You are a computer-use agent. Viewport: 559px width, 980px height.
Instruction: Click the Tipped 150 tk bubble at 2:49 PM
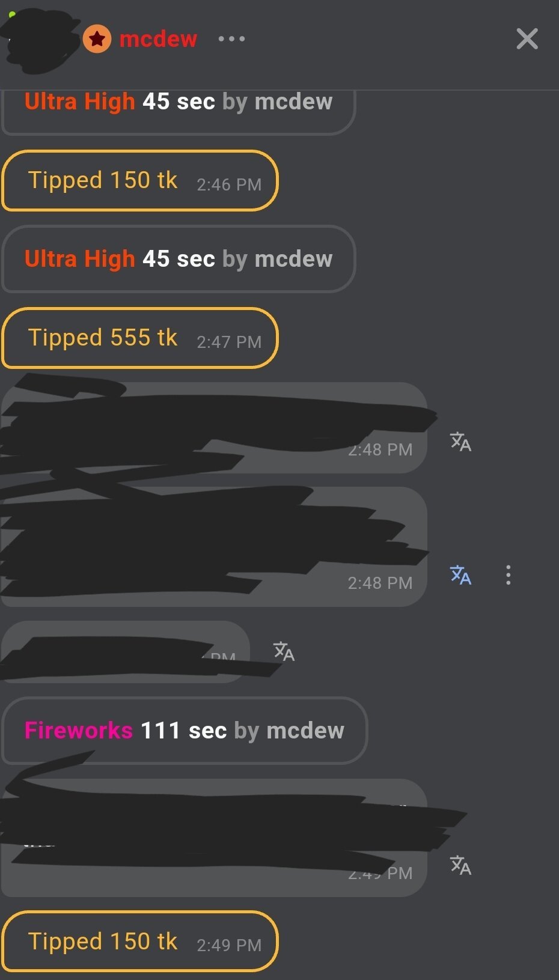[140, 942]
